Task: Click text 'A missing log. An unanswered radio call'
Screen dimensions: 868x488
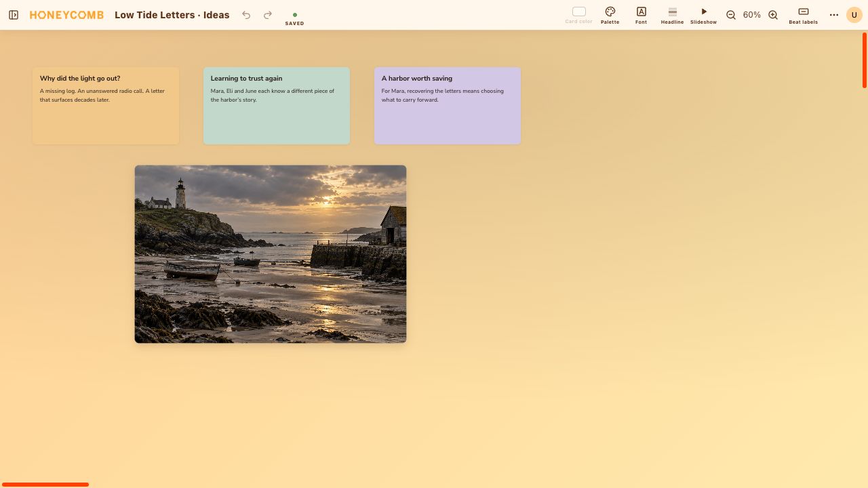Action: [x=92, y=91]
